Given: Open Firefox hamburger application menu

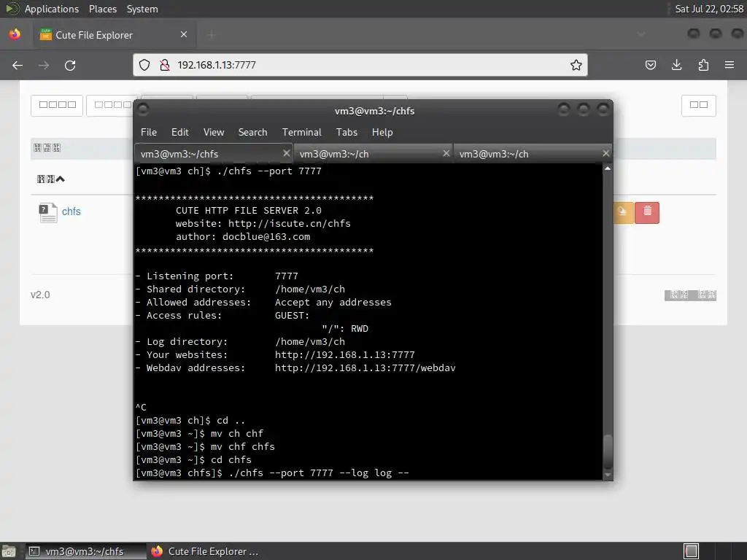Looking at the screenshot, I should [729, 65].
